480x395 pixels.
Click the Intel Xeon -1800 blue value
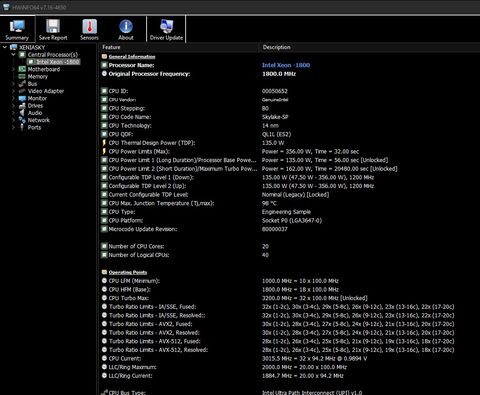[x=286, y=65]
